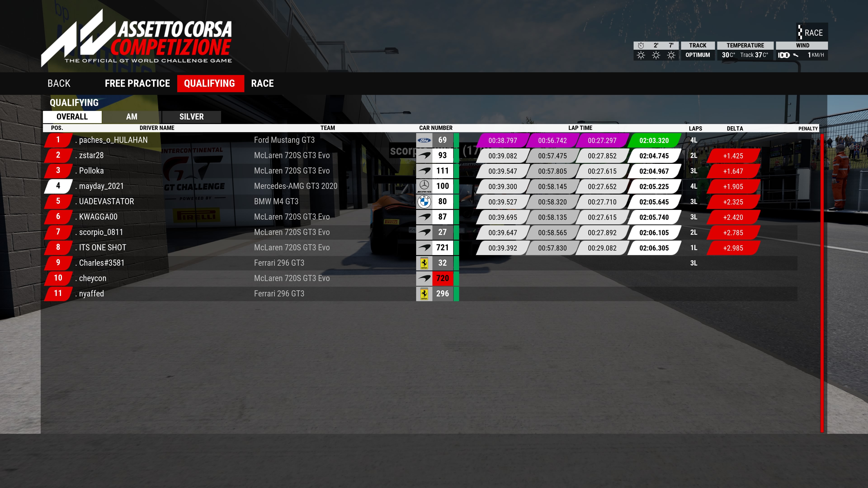Click the red 720 car number
This screenshot has width=868, height=488.
point(443,279)
